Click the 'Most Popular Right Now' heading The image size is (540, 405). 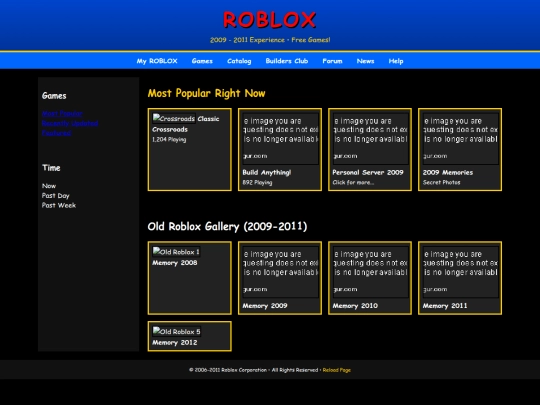click(207, 93)
